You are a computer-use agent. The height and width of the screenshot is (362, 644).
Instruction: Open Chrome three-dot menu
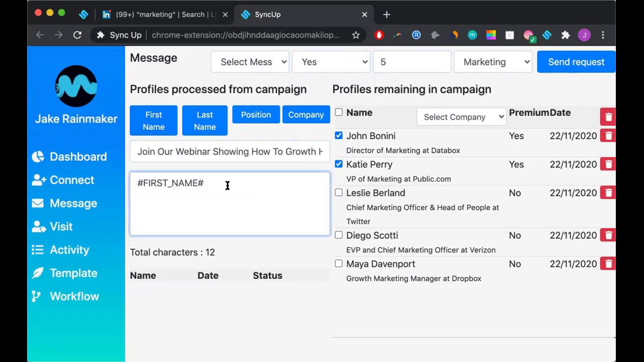coord(603,35)
